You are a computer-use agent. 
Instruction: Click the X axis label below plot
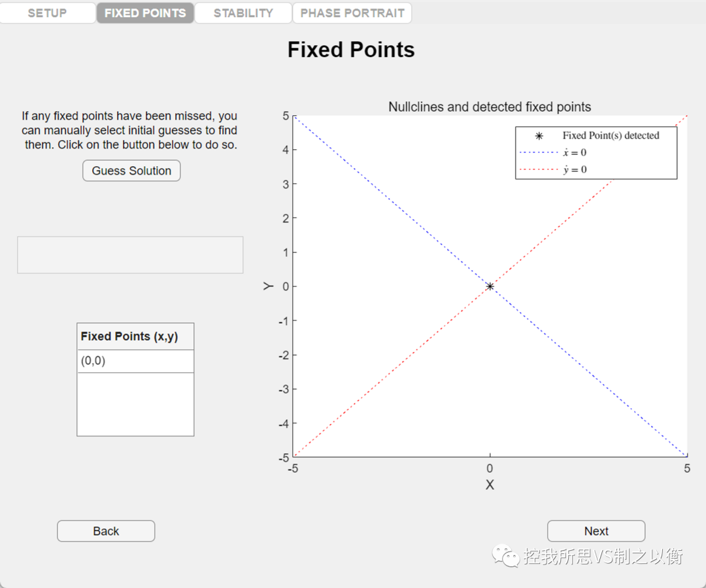(x=490, y=485)
